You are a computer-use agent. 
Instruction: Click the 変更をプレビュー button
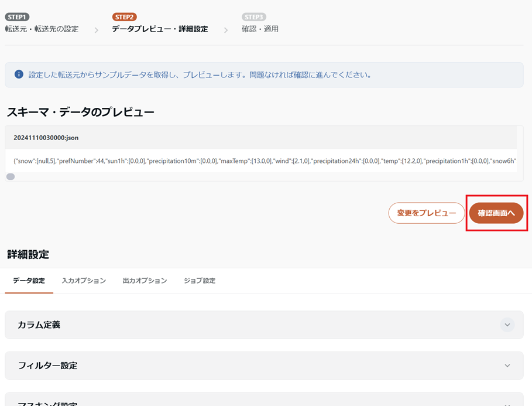[426, 213]
